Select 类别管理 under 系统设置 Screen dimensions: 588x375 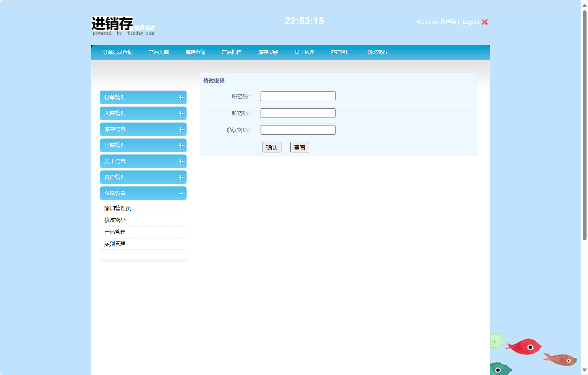tap(115, 244)
